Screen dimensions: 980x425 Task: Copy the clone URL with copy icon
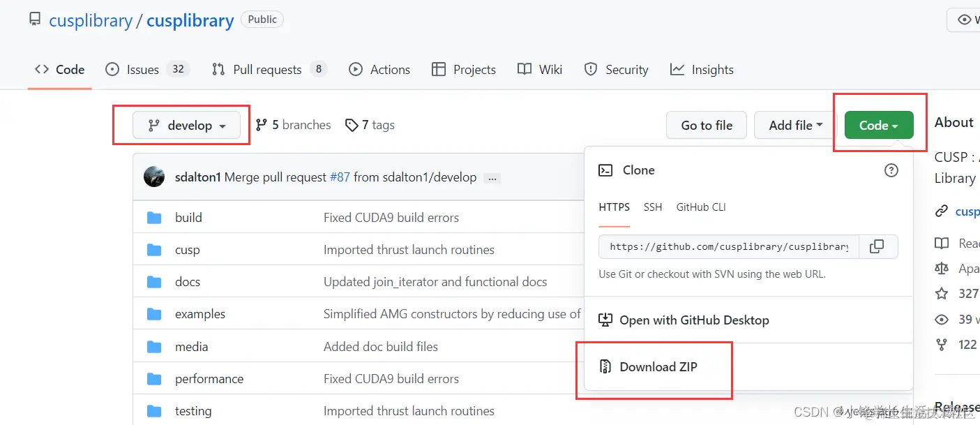click(x=877, y=246)
